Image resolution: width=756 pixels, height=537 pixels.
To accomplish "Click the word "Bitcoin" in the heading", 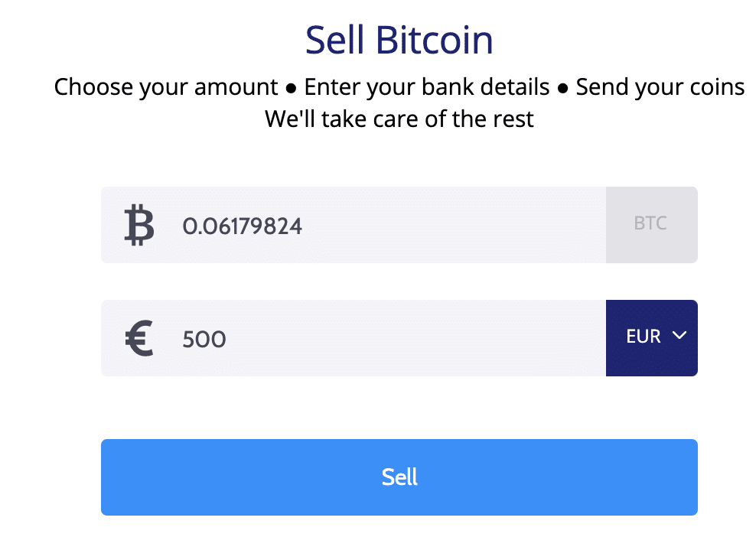I will point(435,40).
